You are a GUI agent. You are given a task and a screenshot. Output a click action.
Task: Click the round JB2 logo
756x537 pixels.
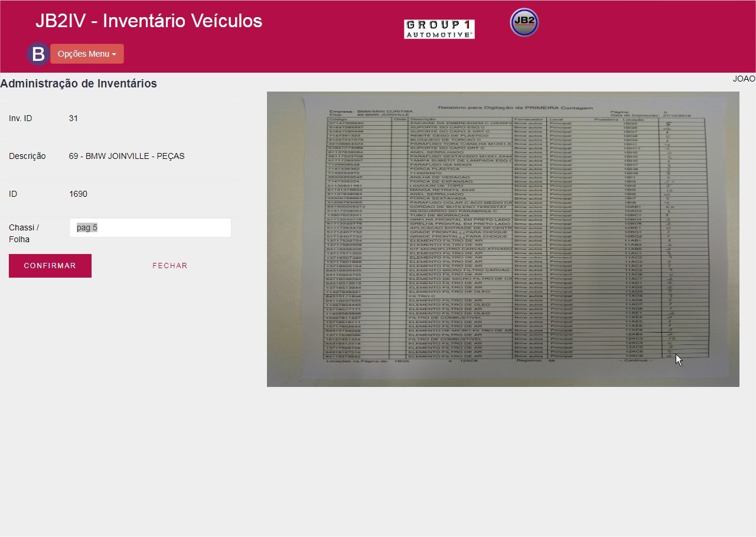(524, 22)
